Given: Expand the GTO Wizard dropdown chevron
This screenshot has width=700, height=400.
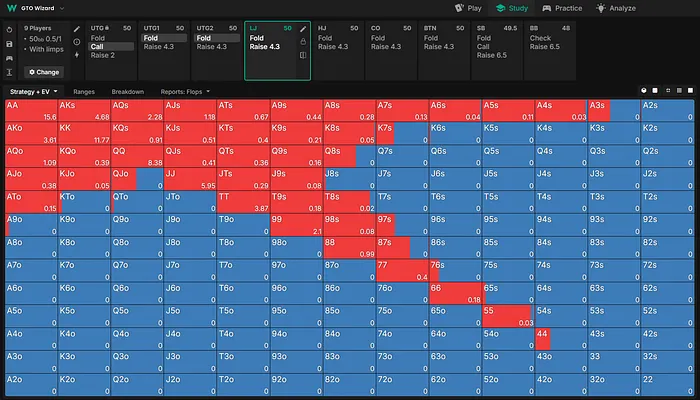Looking at the screenshot, I should (x=62, y=7).
